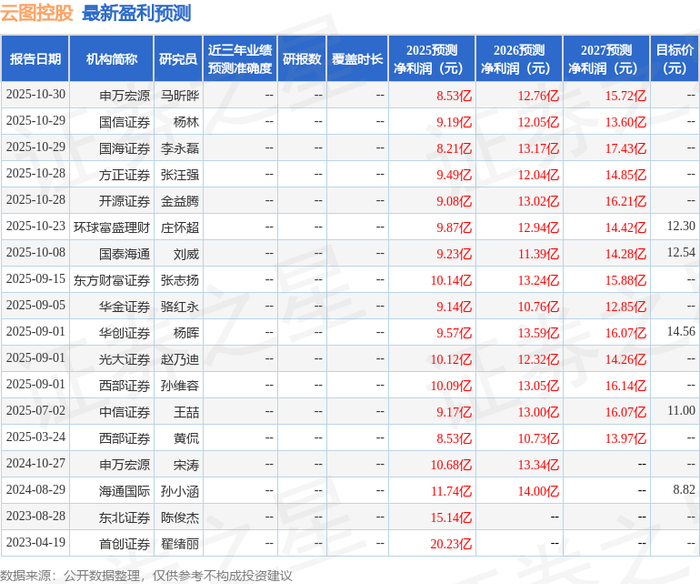Select researcher 宋涛
700x584 pixels.
click(186, 464)
